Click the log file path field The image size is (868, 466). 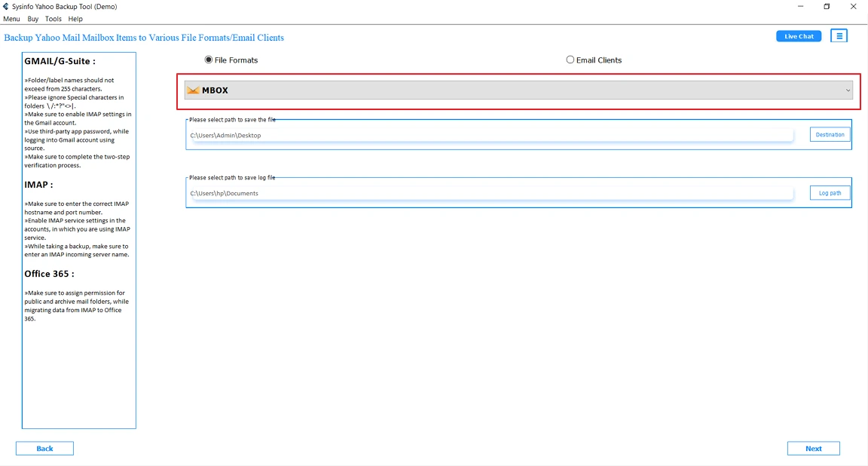491,193
